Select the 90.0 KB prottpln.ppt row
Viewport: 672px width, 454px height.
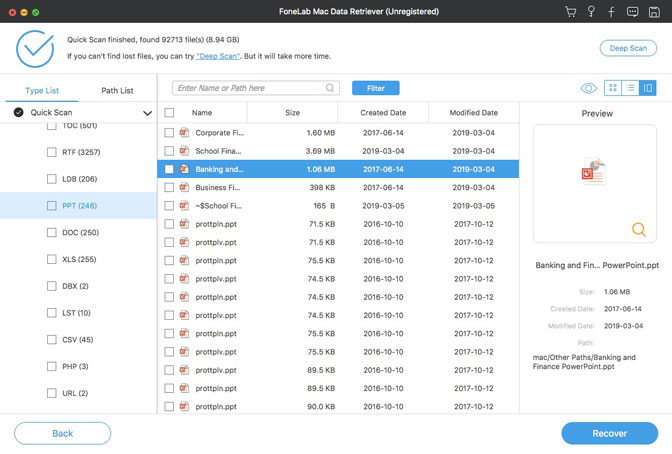(338, 406)
